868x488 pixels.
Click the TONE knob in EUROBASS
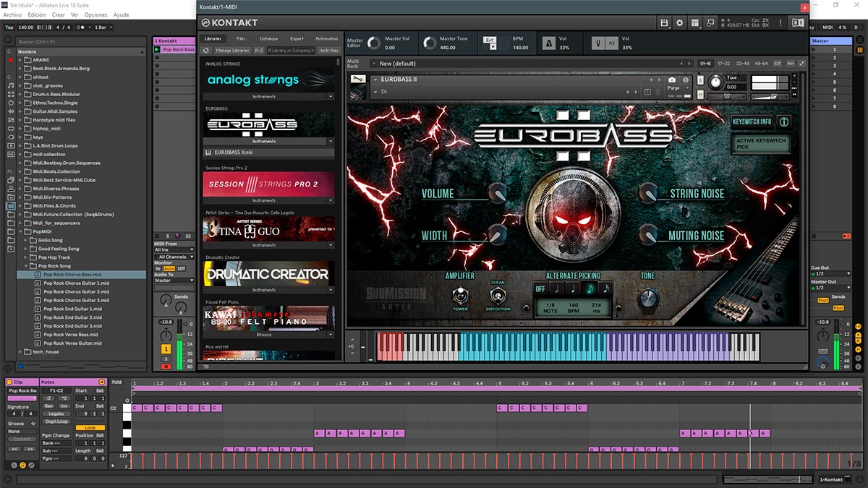(x=648, y=298)
